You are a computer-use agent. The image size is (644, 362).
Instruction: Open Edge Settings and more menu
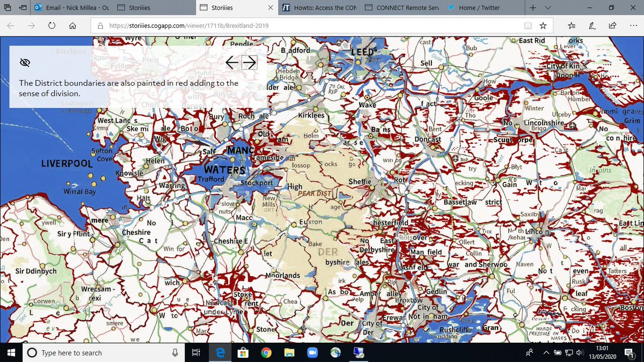tap(633, 25)
